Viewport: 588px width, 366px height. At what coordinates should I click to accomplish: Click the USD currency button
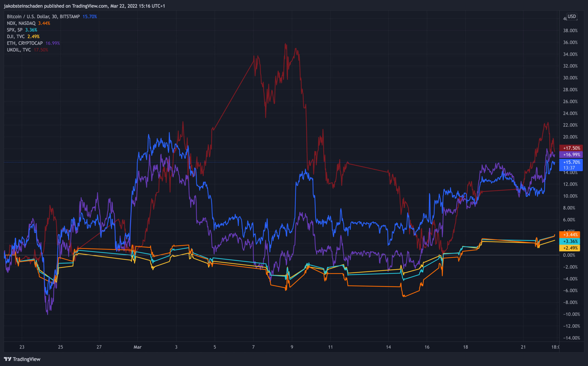(x=571, y=16)
